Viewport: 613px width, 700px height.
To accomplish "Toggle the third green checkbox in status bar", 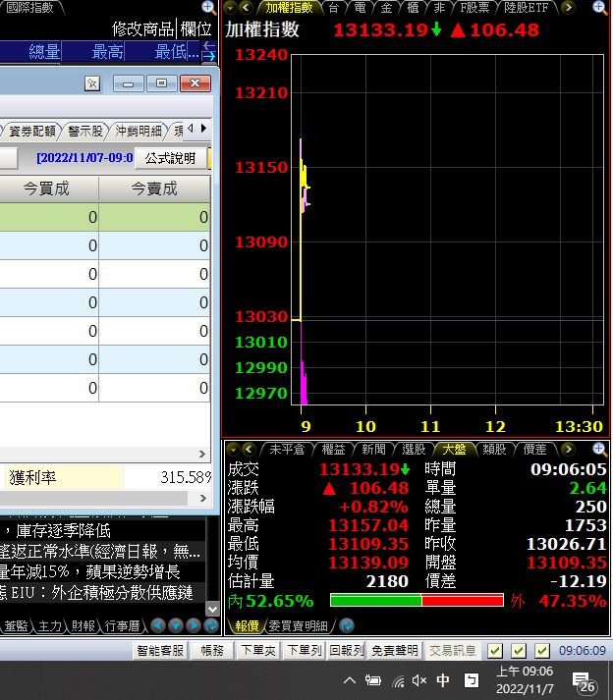I will coord(542,651).
